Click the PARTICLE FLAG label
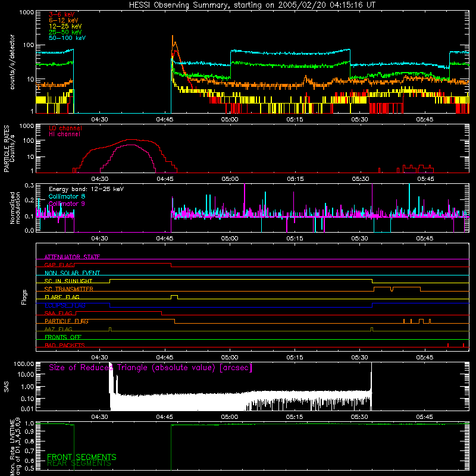The height and width of the screenshot is (476, 476). [67, 321]
